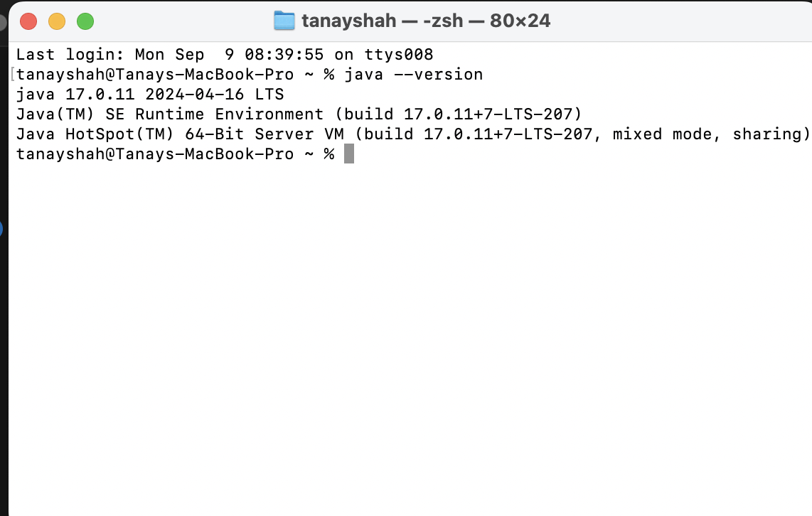The image size is (812, 516).
Task: Click "64-Bit Server VM" in the output
Action: (x=265, y=134)
